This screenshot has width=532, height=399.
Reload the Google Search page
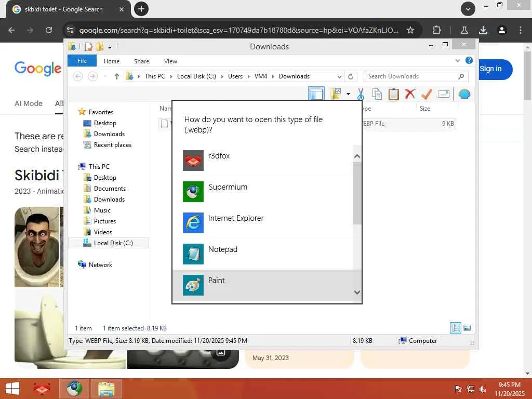(49, 30)
